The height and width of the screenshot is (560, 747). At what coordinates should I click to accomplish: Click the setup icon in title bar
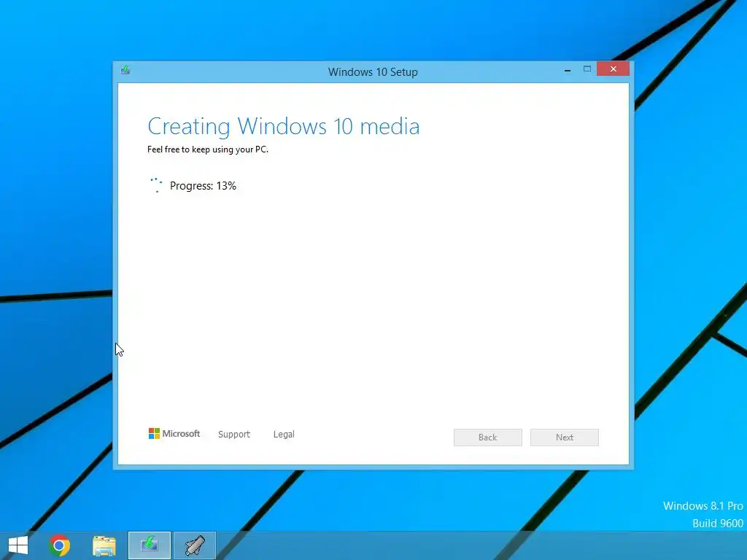[125, 70]
